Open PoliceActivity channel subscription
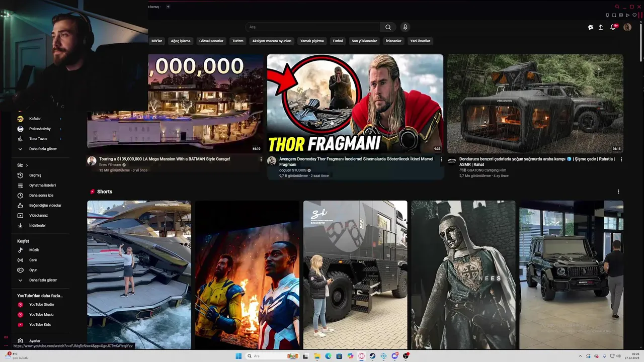This screenshot has width=644, height=362. coord(40,129)
